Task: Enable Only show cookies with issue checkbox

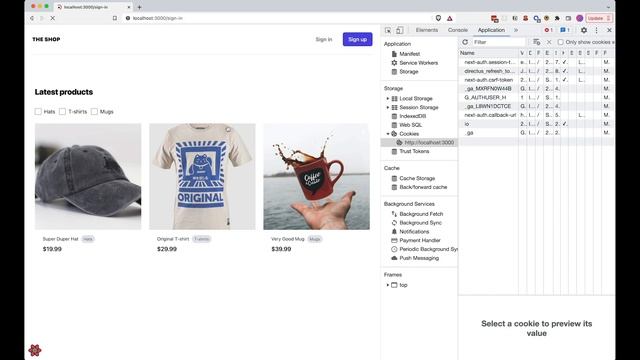Action: click(560, 42)
